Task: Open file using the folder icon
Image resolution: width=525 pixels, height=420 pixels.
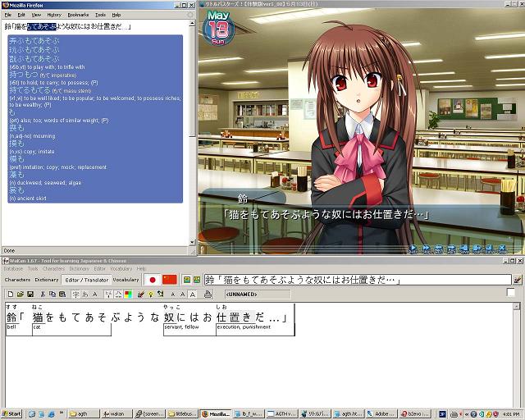Action: point(21,294)
